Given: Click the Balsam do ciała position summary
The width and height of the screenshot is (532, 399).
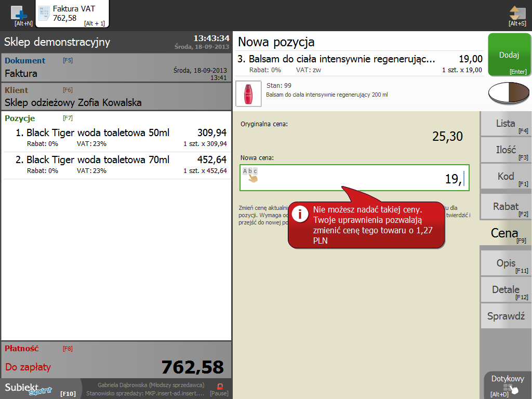Looking at the screenshot, I should click(x=360, y=63).
